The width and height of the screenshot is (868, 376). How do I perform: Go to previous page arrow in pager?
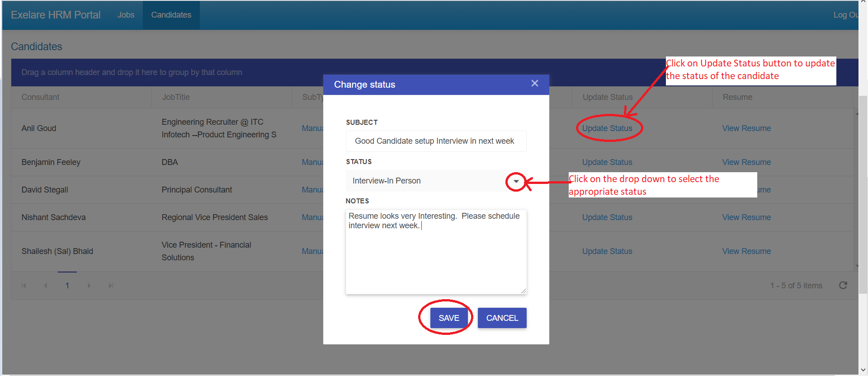click(46, 286)
